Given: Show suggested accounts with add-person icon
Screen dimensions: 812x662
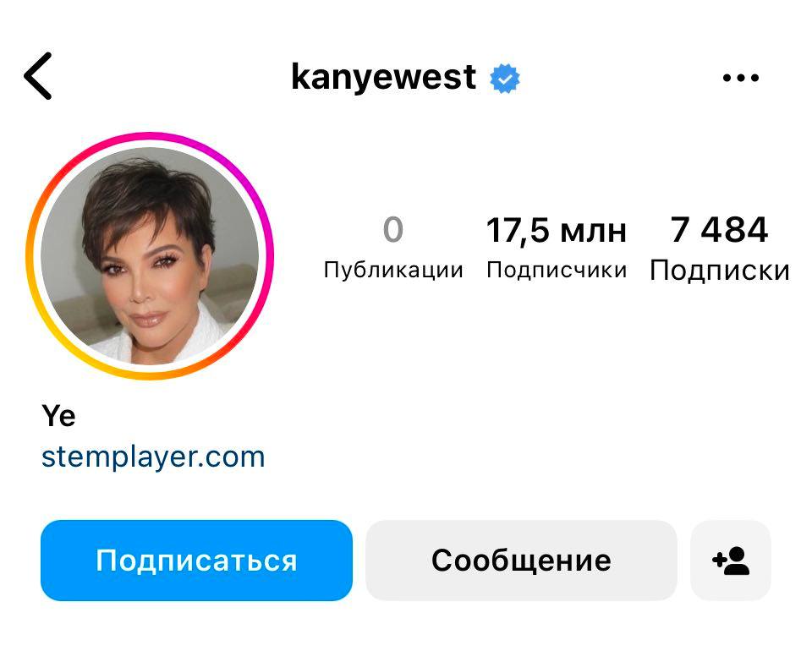Looking at the screenshot, I should 731,560.
